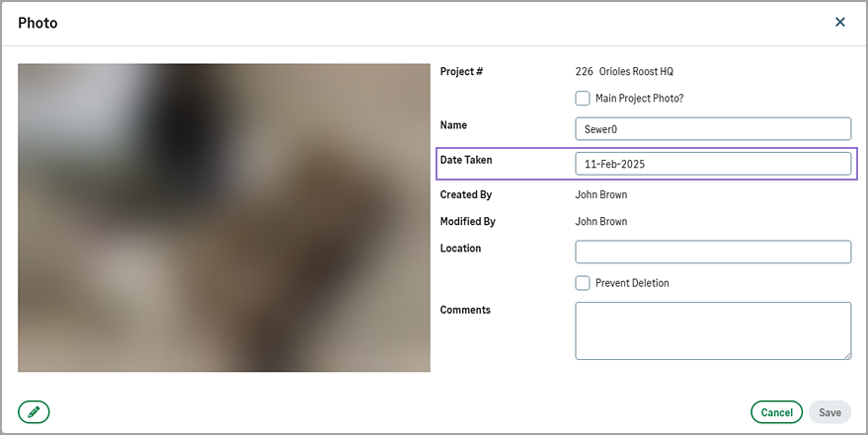Toggle the Prevent Deletion checkbox

583,283
